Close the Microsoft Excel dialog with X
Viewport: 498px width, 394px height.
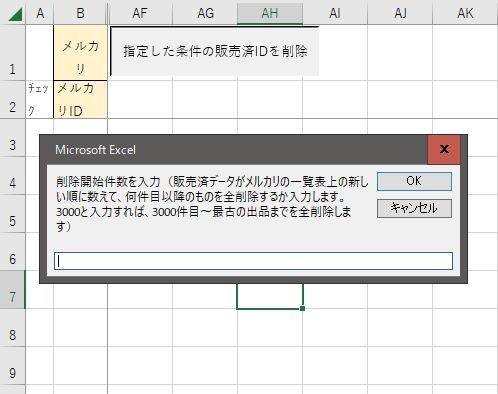(444, 149)
